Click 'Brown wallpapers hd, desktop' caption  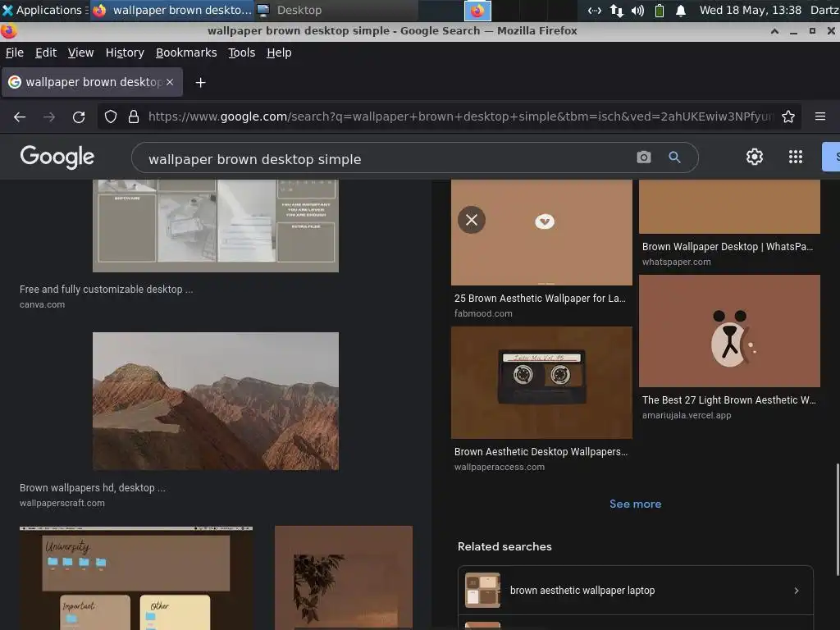tap(92, 488)
